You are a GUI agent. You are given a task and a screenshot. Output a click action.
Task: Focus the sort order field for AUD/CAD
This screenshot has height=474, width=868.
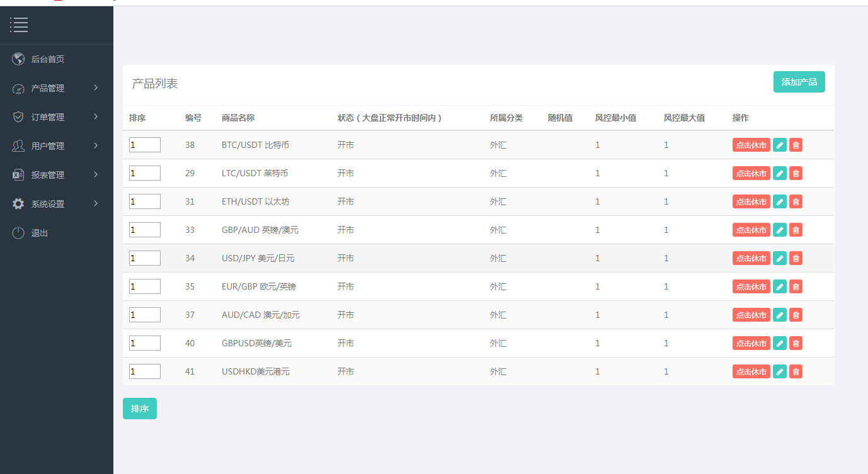click(x=145, y=315)
